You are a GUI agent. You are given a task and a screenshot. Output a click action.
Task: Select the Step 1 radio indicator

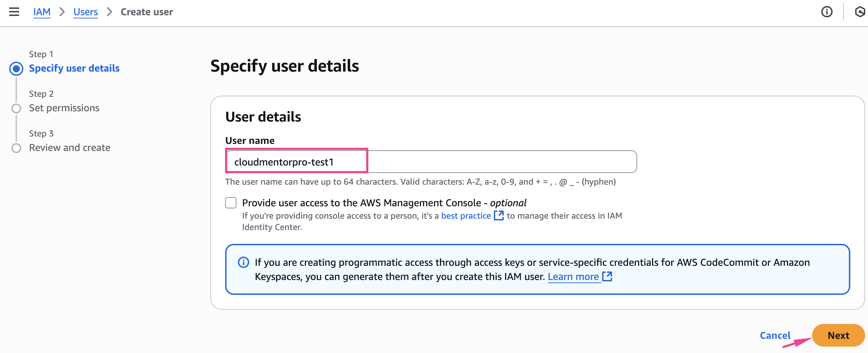tap(16, 68)
